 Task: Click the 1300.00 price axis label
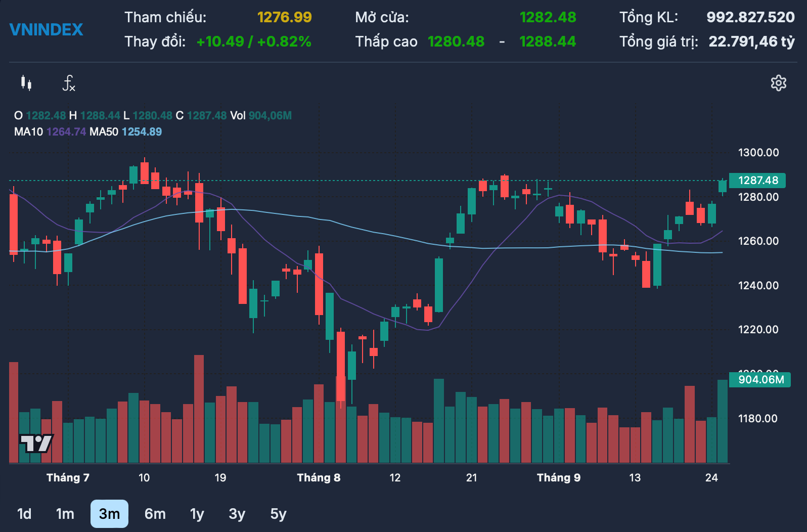[x=758, y=152]
